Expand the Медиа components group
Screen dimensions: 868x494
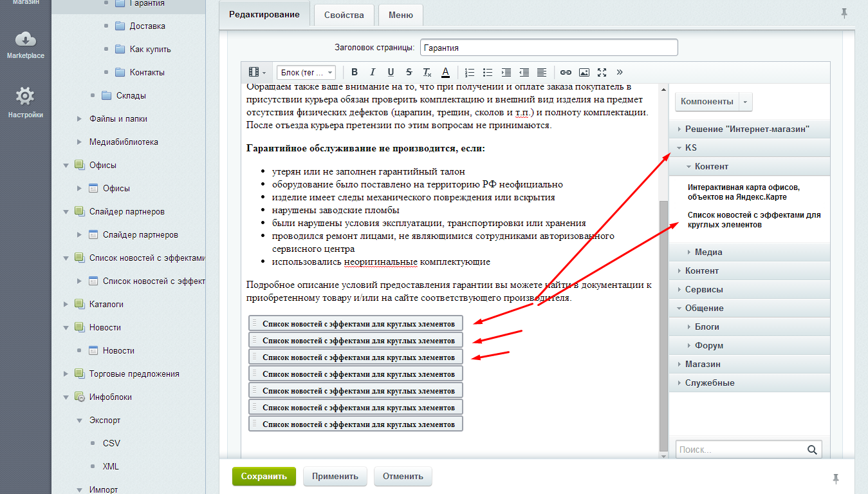[x=688, y=252]
